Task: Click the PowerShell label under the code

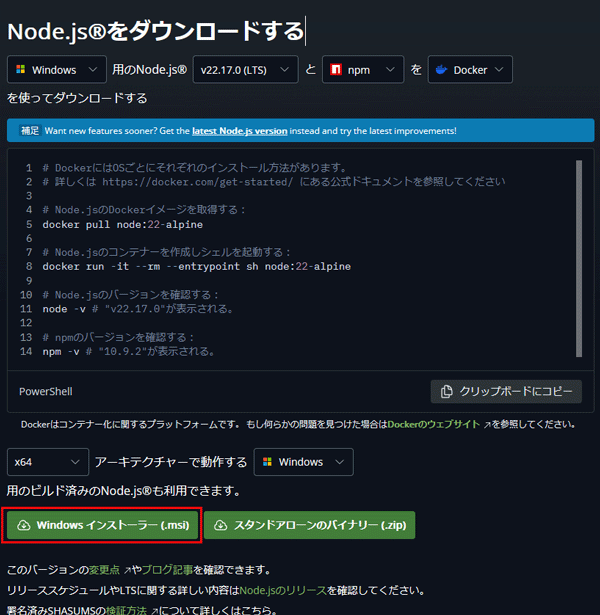Action: 46,391
